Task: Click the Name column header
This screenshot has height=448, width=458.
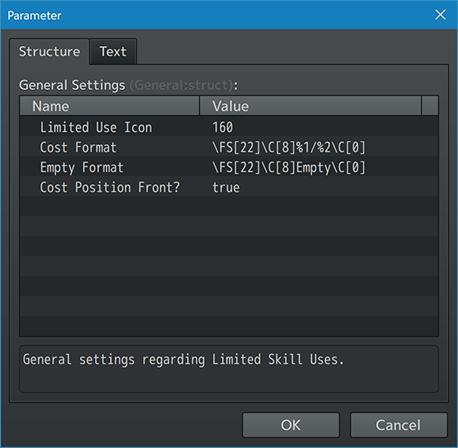Action: (110, 106)
